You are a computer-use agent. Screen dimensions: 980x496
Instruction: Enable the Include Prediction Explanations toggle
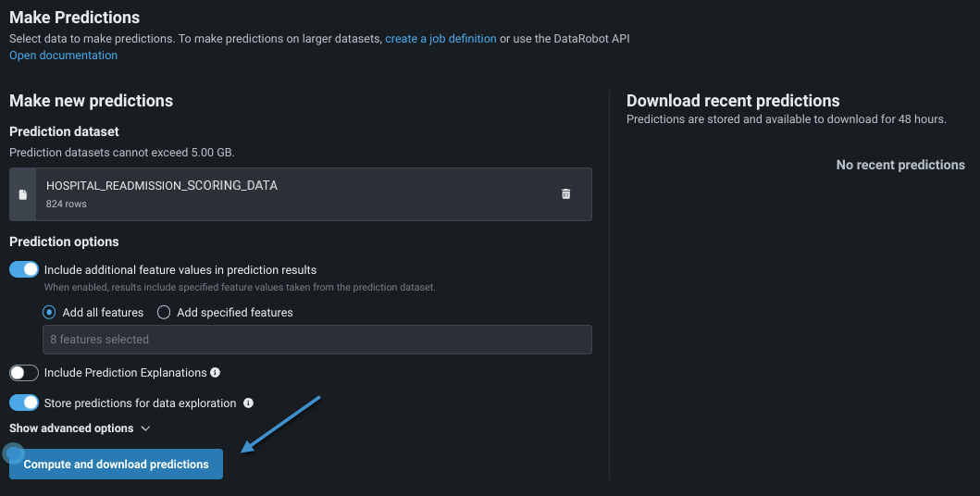(x=24, y=373)
